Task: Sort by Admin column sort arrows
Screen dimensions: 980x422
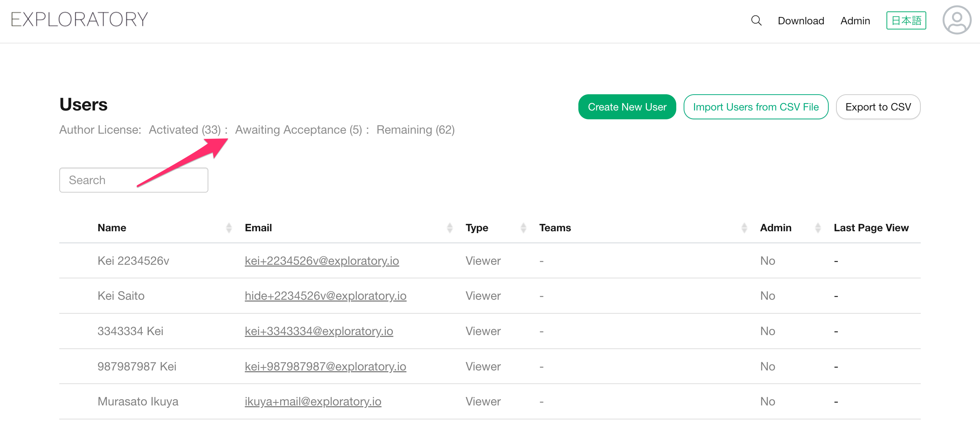Action: pos(818,228)
